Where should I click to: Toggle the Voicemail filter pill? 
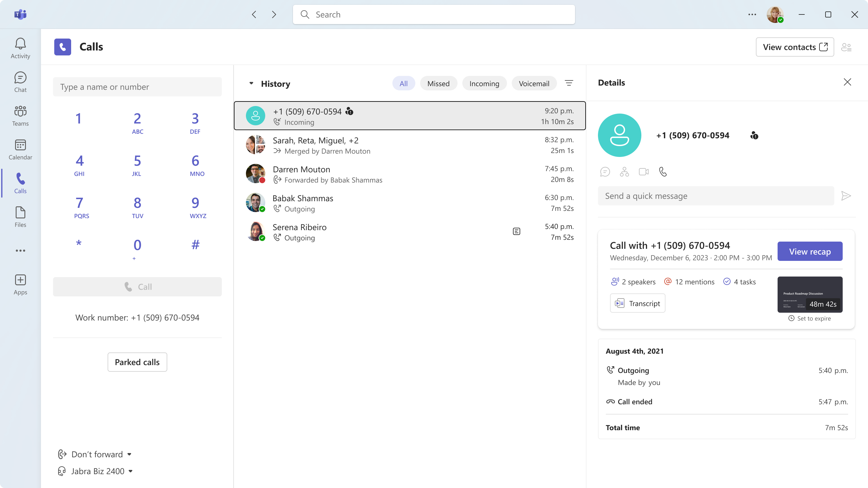tap(534, 83)
